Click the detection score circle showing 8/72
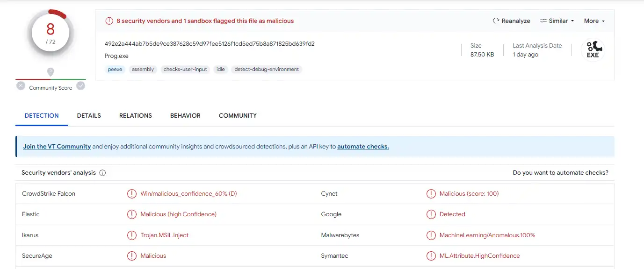 click(x=51, y=33)
